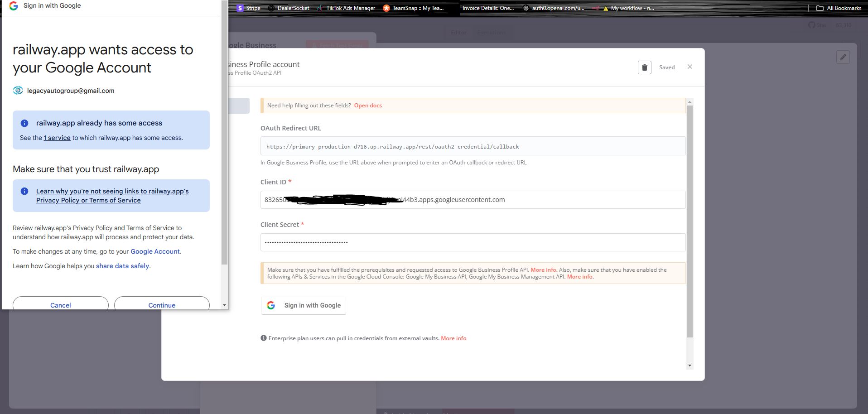Click info icon beside 'already has some access'
Screen dimensions: 868x414
point(24,123)
